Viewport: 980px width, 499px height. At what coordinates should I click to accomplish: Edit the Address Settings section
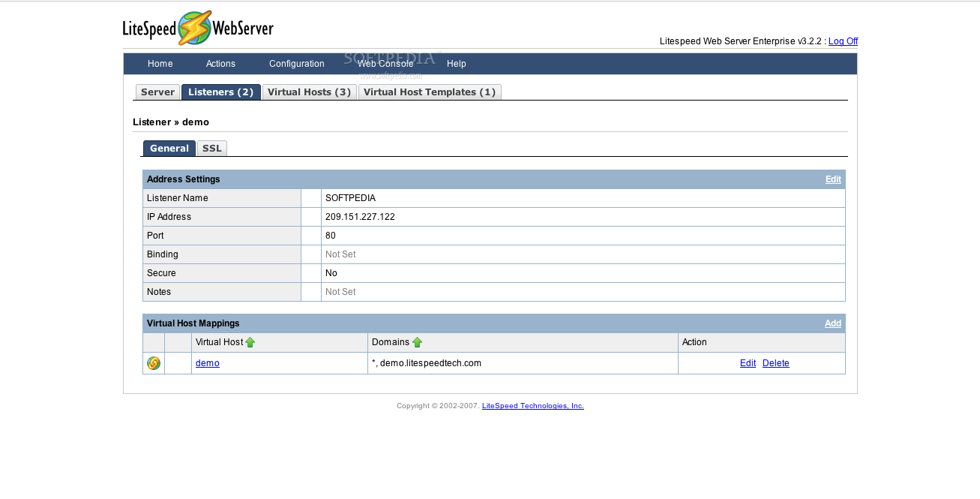[832, 179]
